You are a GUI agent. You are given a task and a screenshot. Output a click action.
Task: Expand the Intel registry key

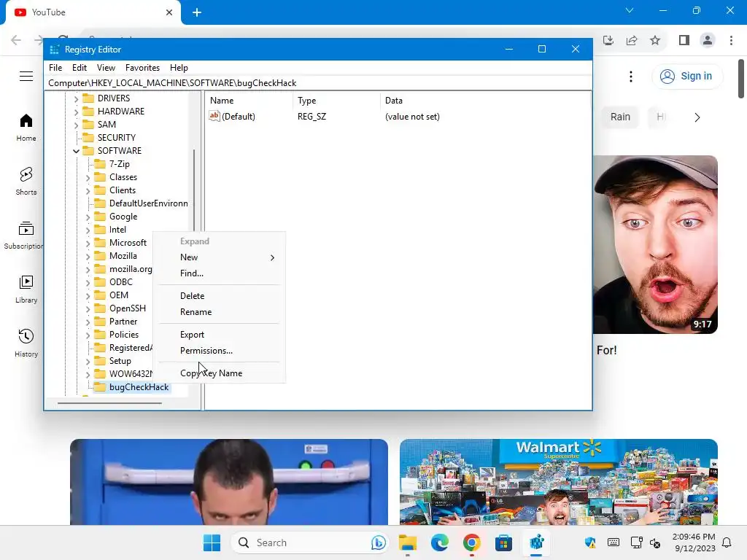[88, 230]
